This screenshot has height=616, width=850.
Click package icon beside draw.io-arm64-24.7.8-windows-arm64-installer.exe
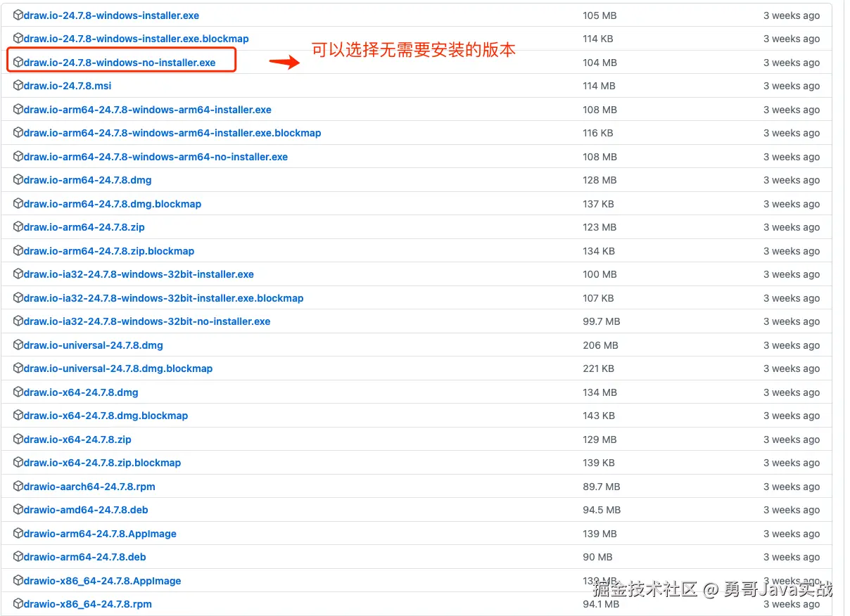pyautogui.click(x=18, y=110)
